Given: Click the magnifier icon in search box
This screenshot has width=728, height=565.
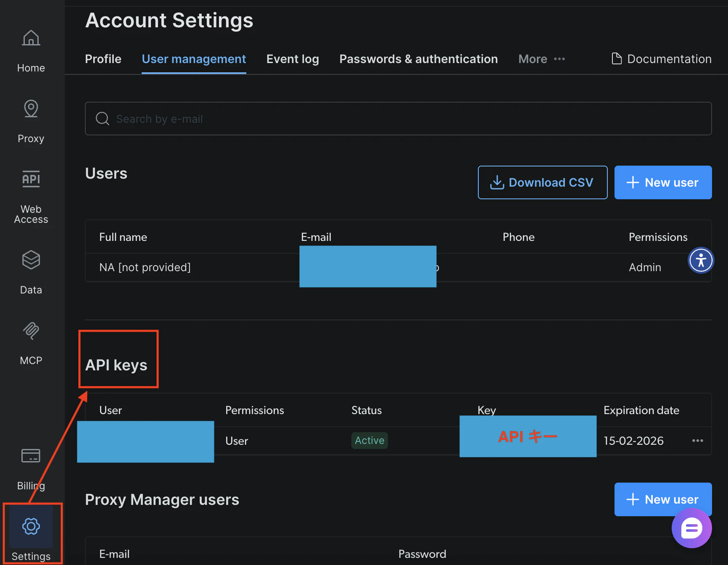Looking at the screenshot, I should (102, 119).
